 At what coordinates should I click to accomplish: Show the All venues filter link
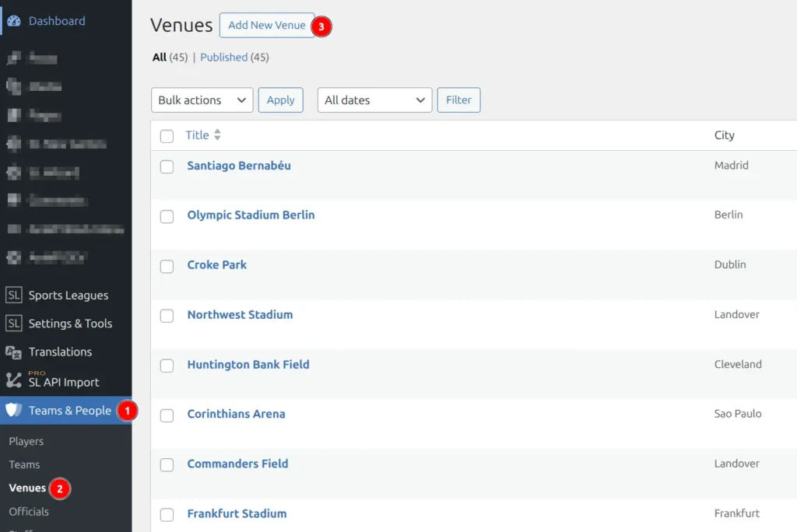pos(159,58)
